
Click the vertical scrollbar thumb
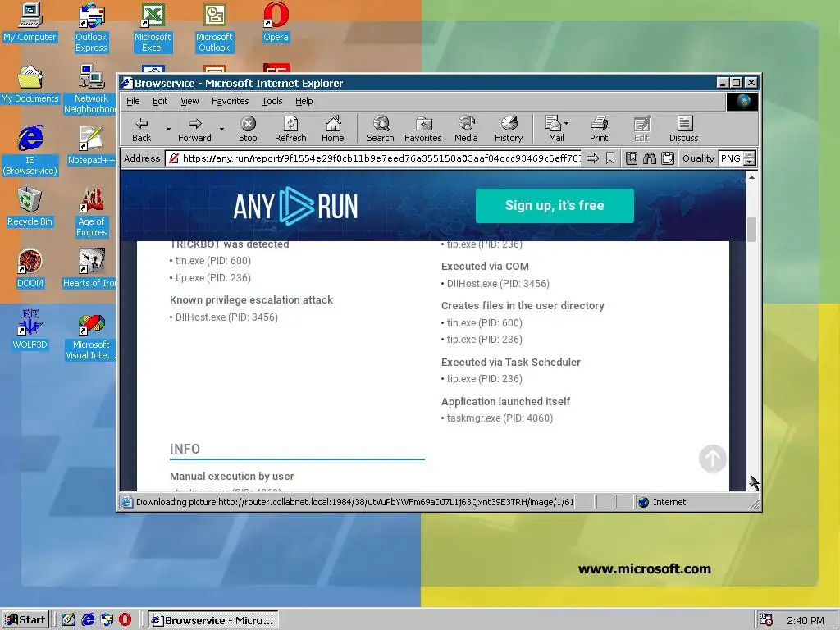tap(751, 230)
